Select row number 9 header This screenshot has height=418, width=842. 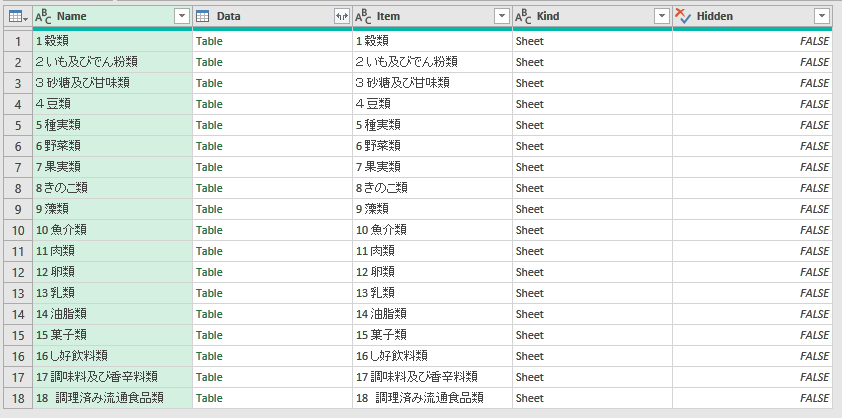[18, 209]
